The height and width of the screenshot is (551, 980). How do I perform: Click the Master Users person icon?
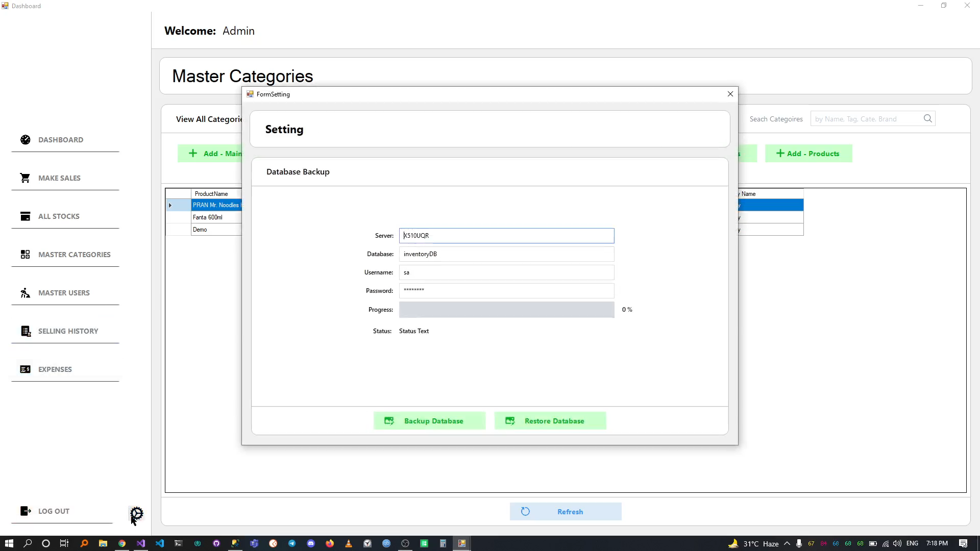pyautogui.click(x=25, y=293)
